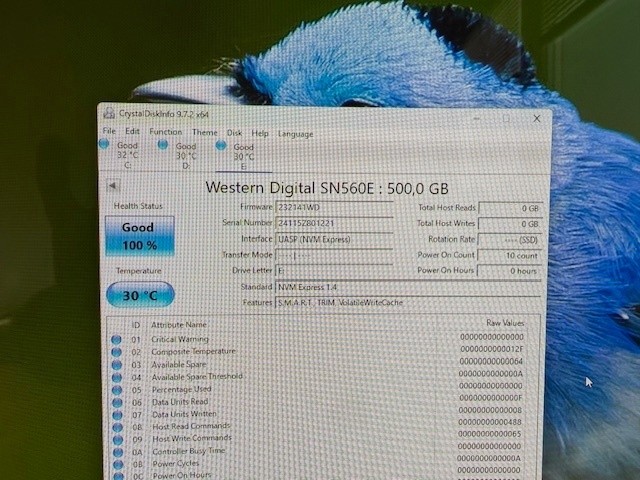Open the File menu

(x=109, y=131)
